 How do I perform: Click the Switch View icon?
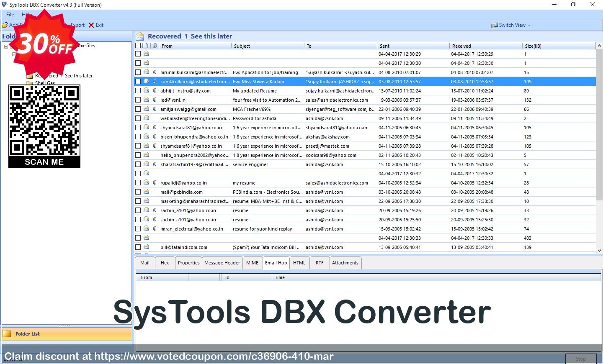pos(495,25)
